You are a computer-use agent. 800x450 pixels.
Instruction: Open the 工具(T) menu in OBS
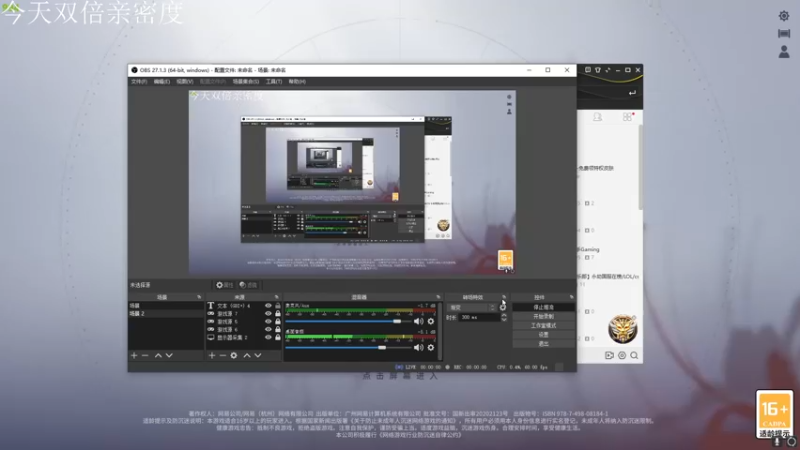(274, 82)
